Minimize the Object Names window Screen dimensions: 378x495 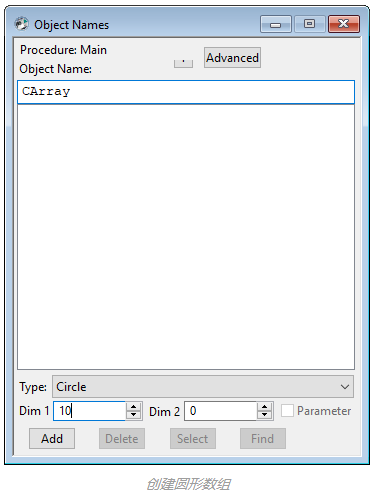click(276, 24)
